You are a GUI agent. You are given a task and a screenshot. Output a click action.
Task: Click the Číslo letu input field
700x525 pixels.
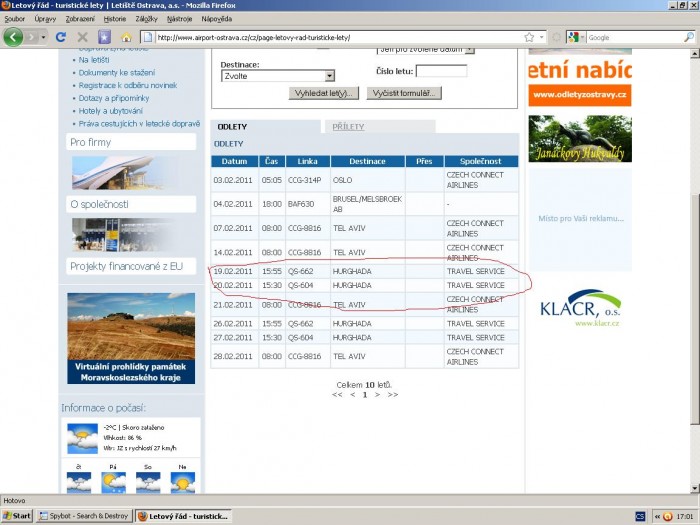pos(441,71)
